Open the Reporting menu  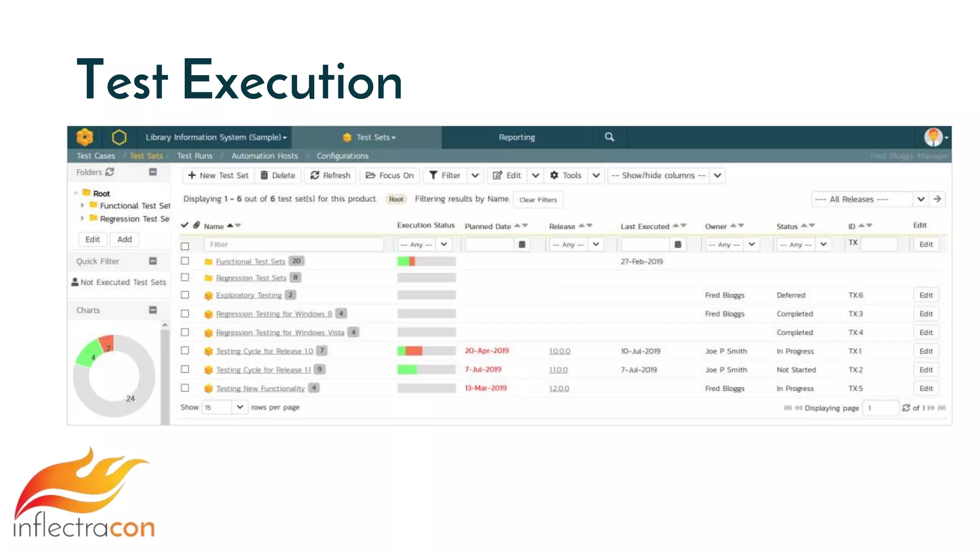pyautogui.click(x=517, y=137)
